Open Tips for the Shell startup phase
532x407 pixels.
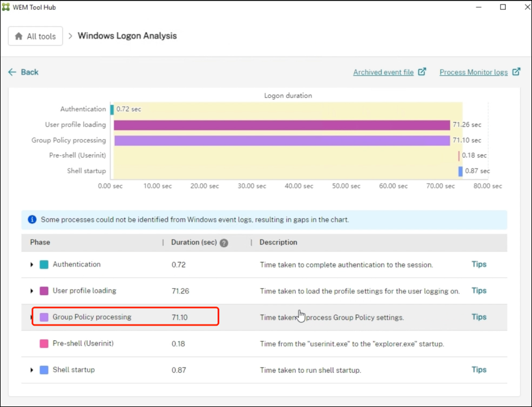[x=478, y=370]
